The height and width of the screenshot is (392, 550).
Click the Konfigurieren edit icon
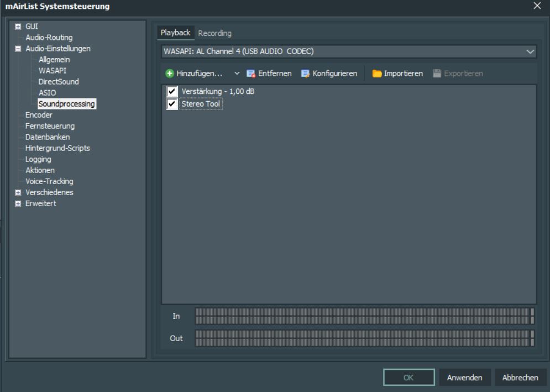click(x=305, y=74)
